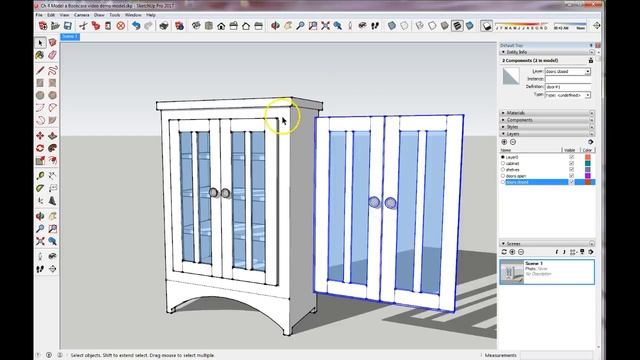Click the Remove Scene minus button
640x360 pixels.
[521, 252]
